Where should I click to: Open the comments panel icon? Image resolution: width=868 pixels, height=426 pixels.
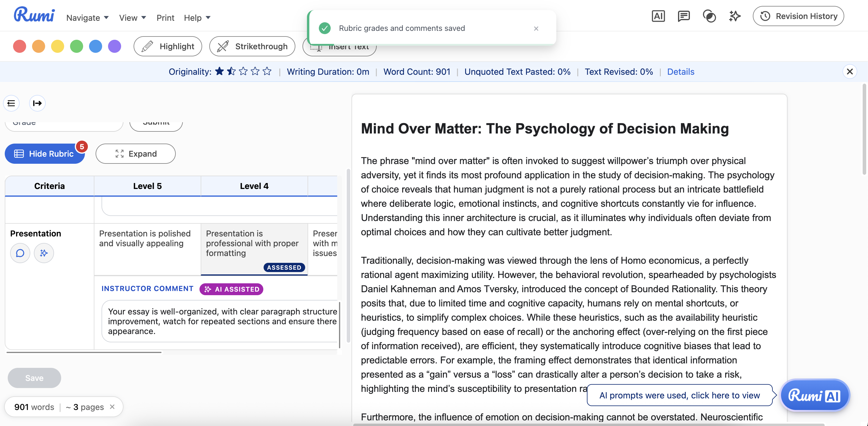[x=684, y=16]
